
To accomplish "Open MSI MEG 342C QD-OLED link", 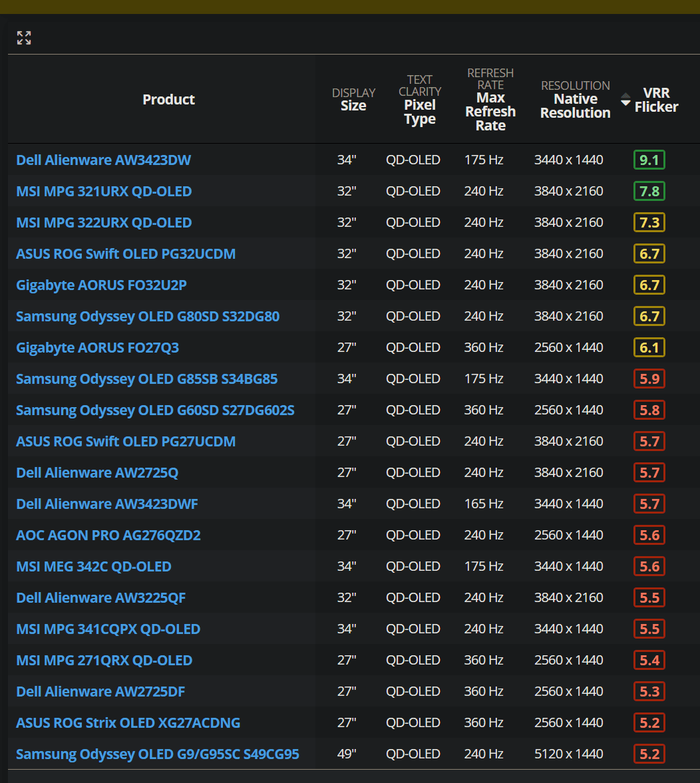I will [x=94, y=567].
